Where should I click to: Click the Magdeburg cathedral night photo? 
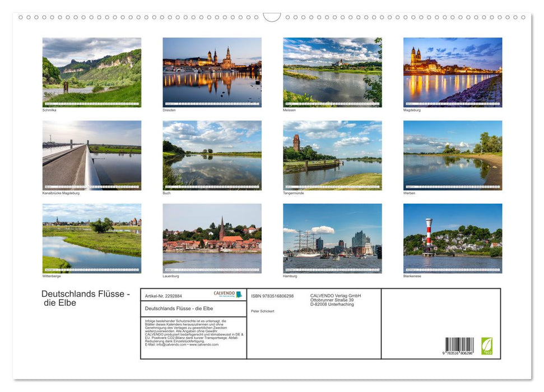tap(453, 72)
